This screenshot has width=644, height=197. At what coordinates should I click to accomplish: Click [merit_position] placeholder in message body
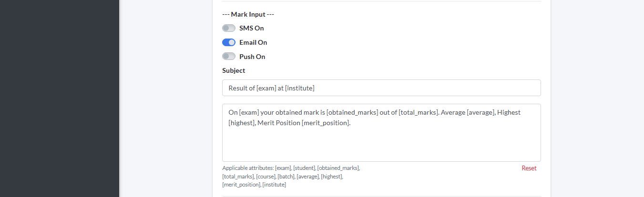(326, 123)
